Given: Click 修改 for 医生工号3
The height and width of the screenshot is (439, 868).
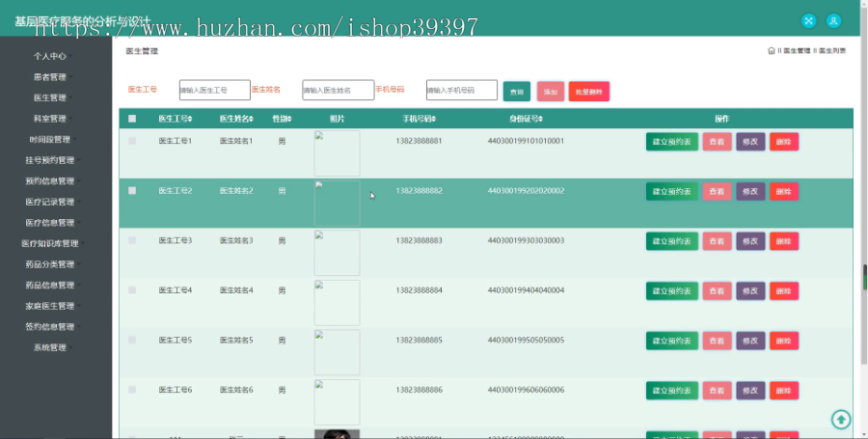Looking at the screenshot, I should (x=750, y=241).
